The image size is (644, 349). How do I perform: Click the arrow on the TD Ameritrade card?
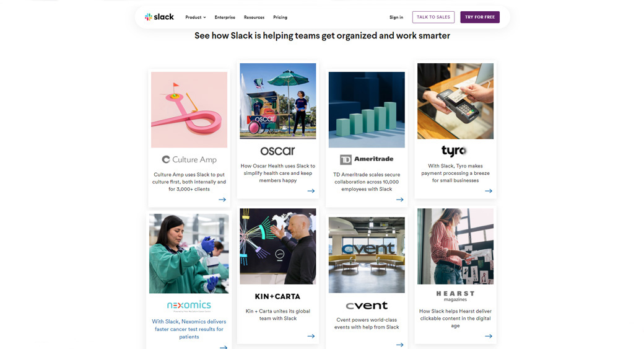[400, 200]
